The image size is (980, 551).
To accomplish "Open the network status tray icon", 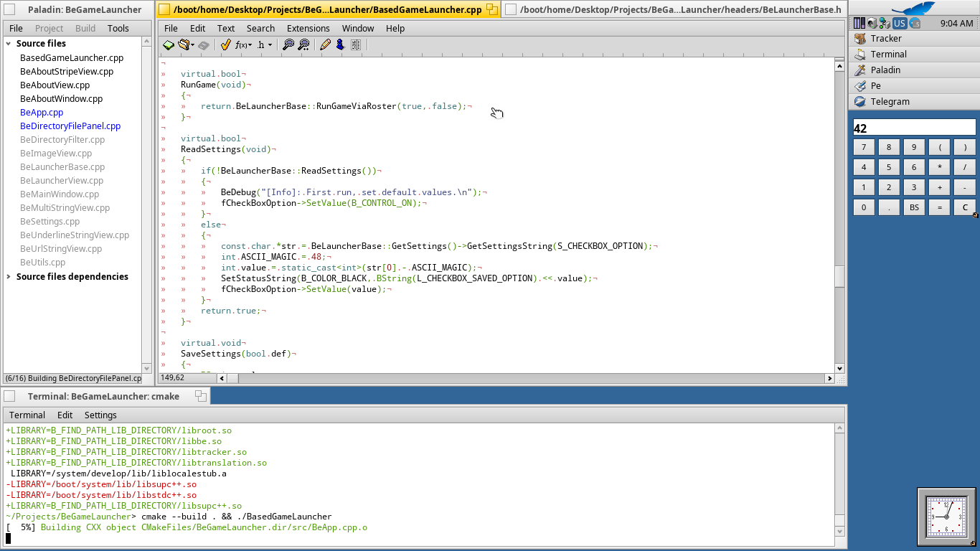I will pyautogui.click(x=883, y=23).
